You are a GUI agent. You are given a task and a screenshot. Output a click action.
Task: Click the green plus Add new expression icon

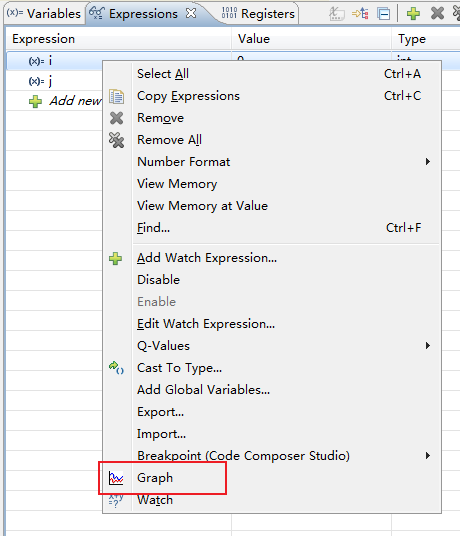35,102
